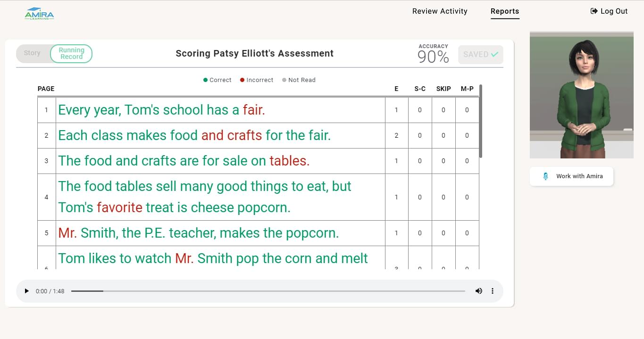This screenshot has width=644, height=339.
Task: Open the audio player more options menu
Action: pyautogui.click(x=493, y=291)
